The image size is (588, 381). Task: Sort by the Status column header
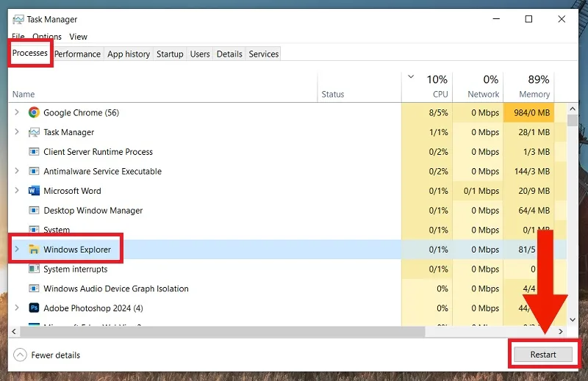pyautogui.click(x=333, y=94)
